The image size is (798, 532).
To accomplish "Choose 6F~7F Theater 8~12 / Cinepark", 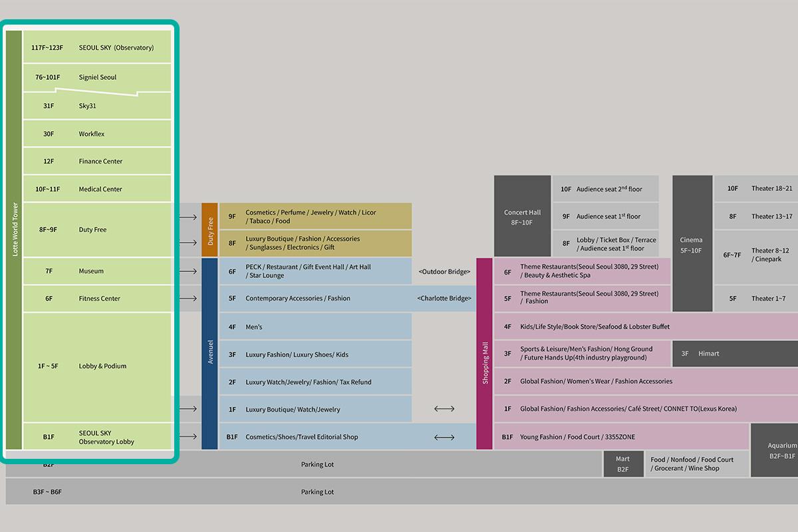I will 756,257.
